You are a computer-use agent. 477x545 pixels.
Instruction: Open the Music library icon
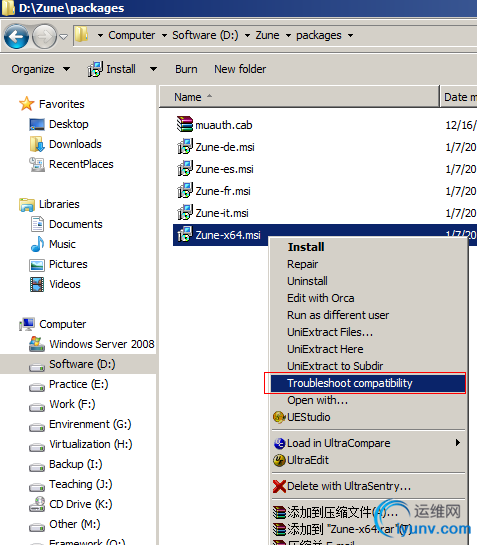point(37,244)
